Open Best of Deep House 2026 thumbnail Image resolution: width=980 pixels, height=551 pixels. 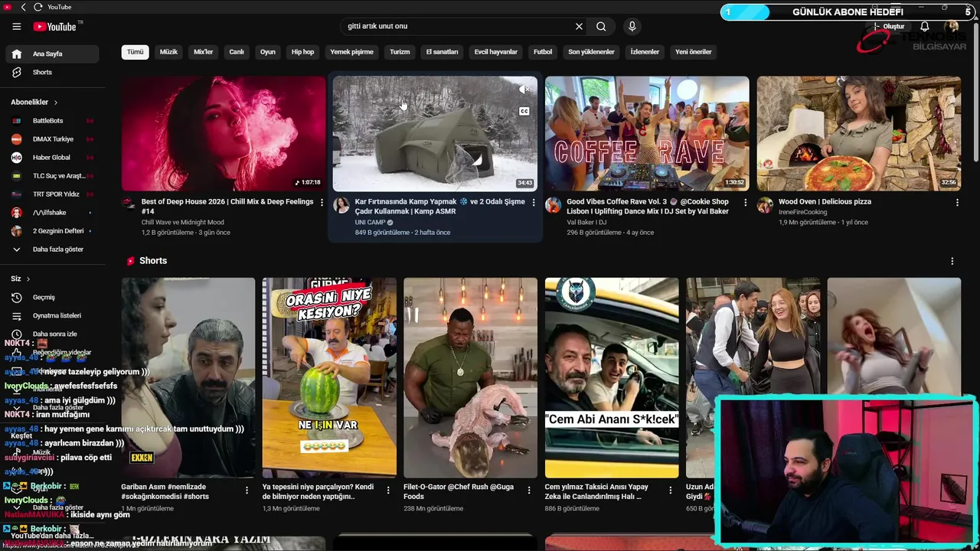pyautogui.click(x=224, y=133)
